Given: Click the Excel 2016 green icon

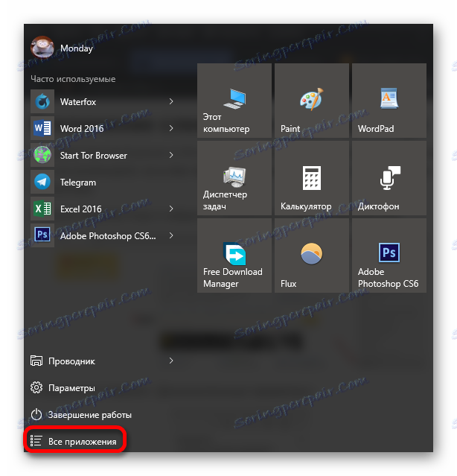Looking at the screenshot, I should click(42, 209).
